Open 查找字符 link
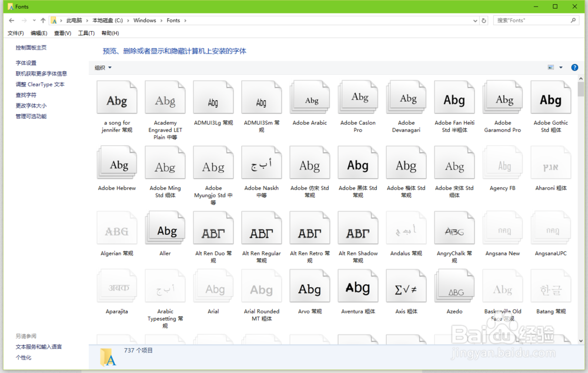This screenshot has width=588, height=373. [26, 95]
